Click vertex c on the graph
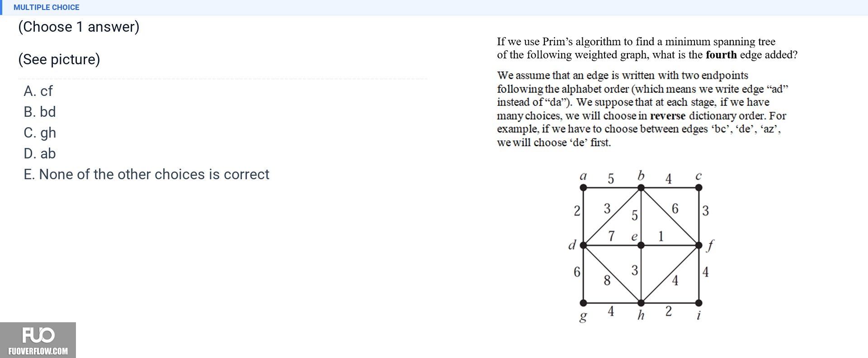 click(698, 187)
